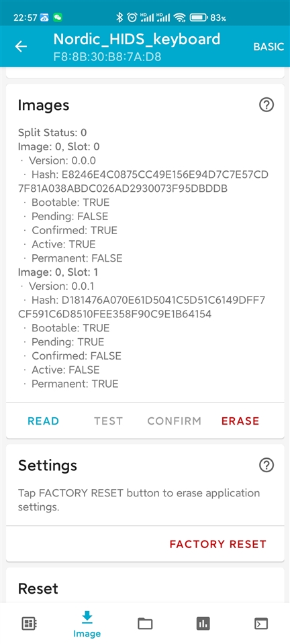This screenshot has height=644, width=290.
Task: Open the statistics bar chart tab
Action: coord(203,624)
